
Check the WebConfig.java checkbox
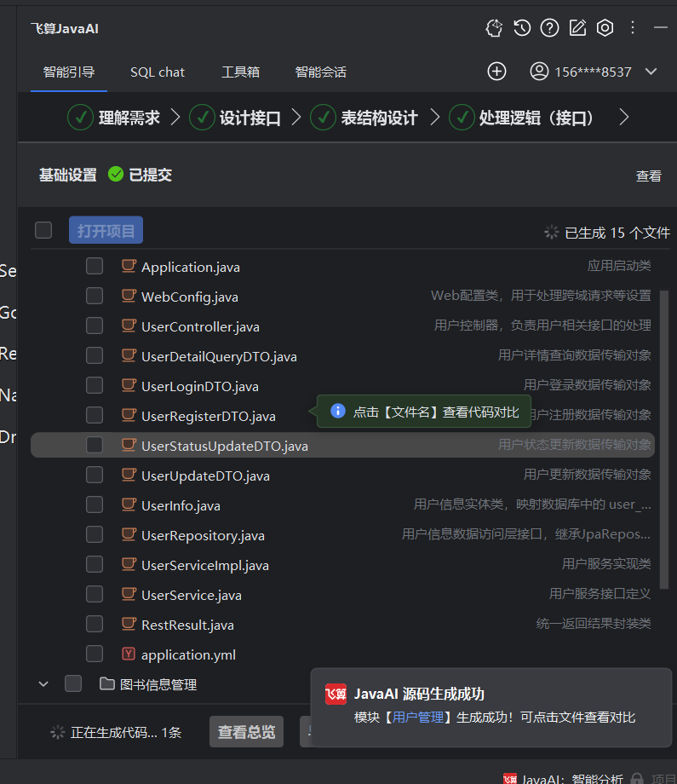pos(95,296)
